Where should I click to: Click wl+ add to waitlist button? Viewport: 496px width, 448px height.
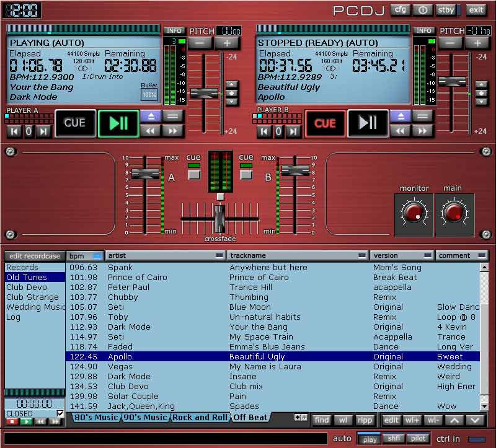[412, 420]
